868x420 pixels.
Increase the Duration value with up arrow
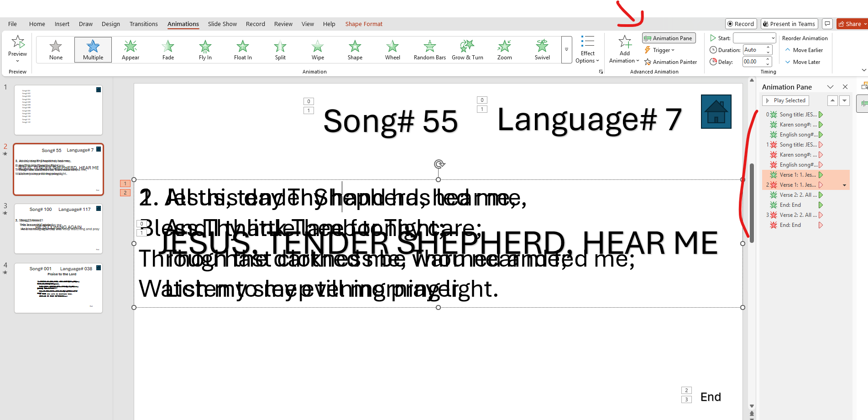tap(768, 47)
